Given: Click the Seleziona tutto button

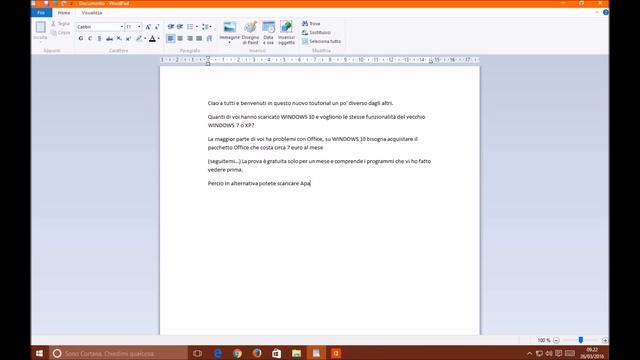Looking at the screenshot, I should tap(321, 41).
